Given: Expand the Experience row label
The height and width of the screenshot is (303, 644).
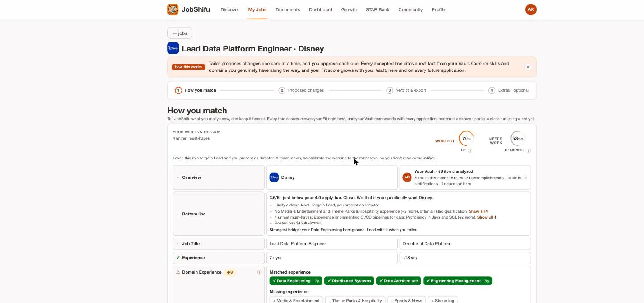Looking at the screenshot, I should point(219,258).
